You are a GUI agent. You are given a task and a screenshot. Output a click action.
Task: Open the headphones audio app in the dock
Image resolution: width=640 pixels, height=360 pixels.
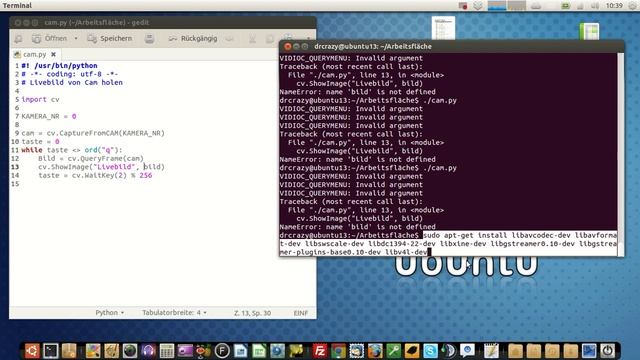point(148,351)
